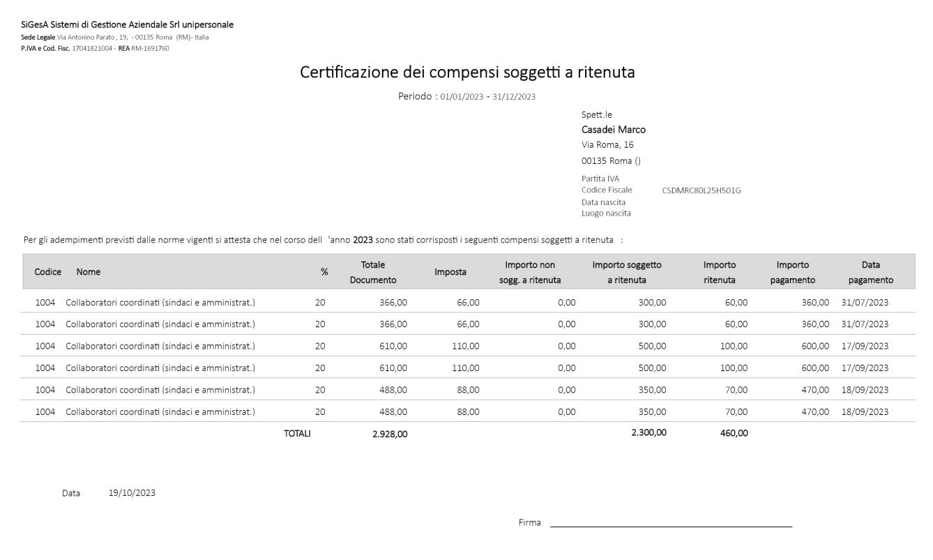Click the 'Data' label near the bottom

[71, 493]
